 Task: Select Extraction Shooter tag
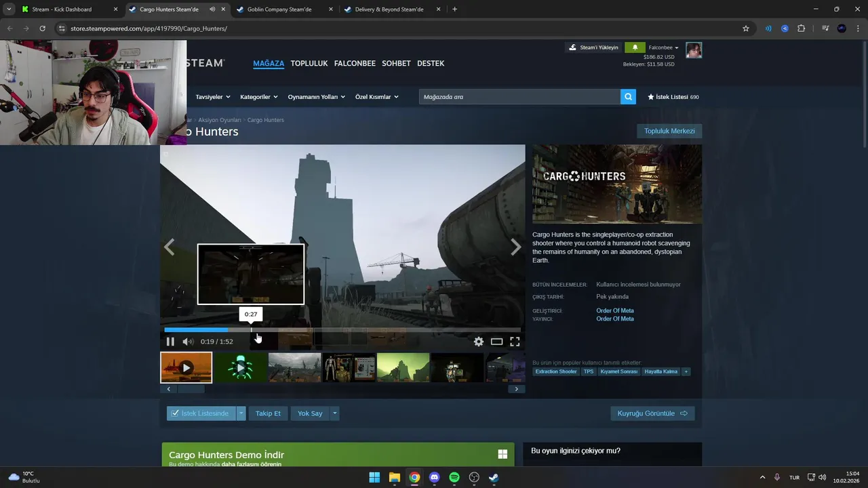point(556,371)
